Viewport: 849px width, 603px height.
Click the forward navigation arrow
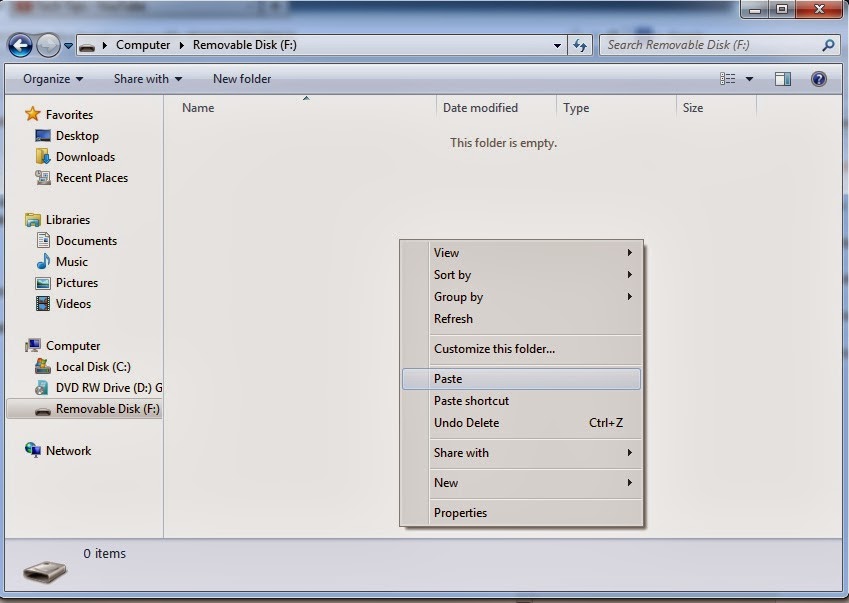(46, 45)
